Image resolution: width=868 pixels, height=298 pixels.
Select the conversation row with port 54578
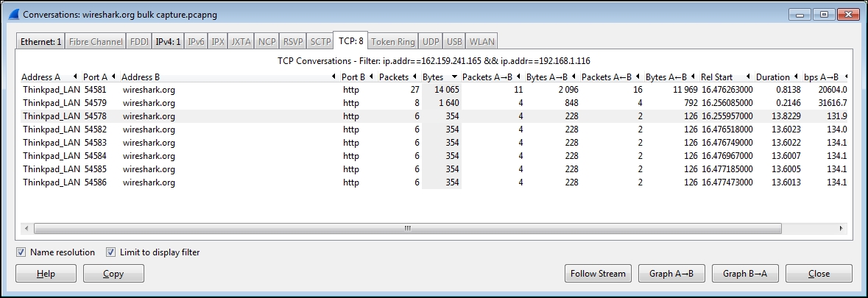pyautogui.click(x=434, y=116)
